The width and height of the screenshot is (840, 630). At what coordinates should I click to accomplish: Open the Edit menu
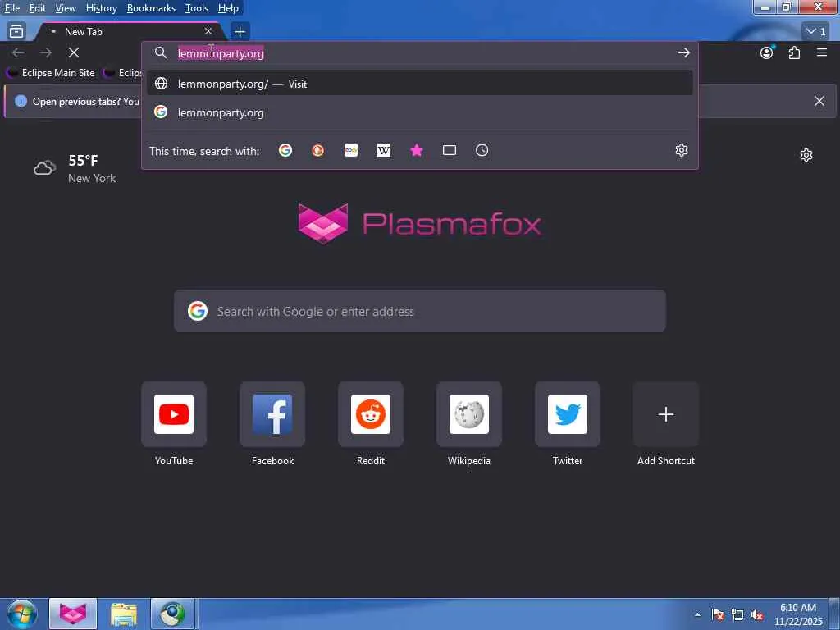pos(37,8)
